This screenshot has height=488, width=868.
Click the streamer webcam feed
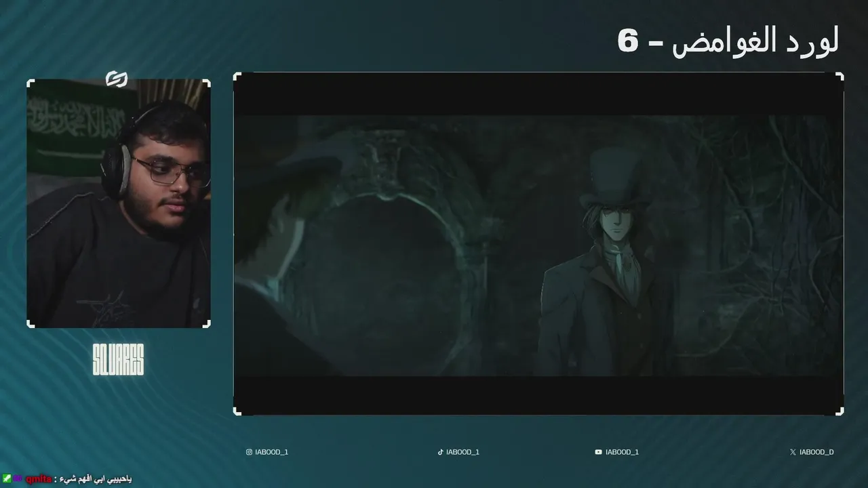pyautogui.click(x=119, y=203)
